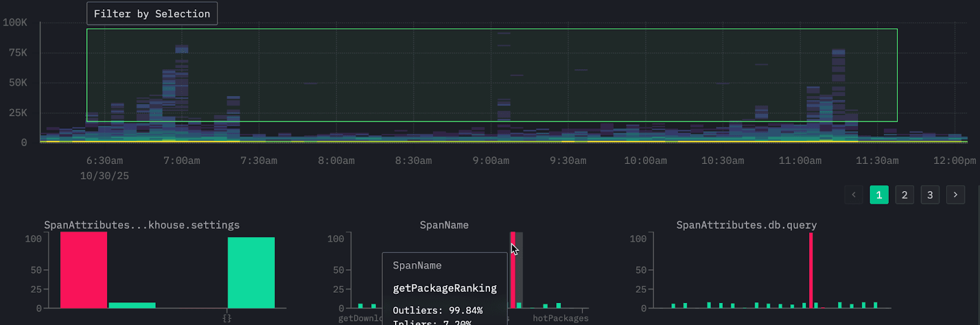Advance with the next page chevron
The height and width of the screenshot is (325, 980).
[x=955, y=195]
